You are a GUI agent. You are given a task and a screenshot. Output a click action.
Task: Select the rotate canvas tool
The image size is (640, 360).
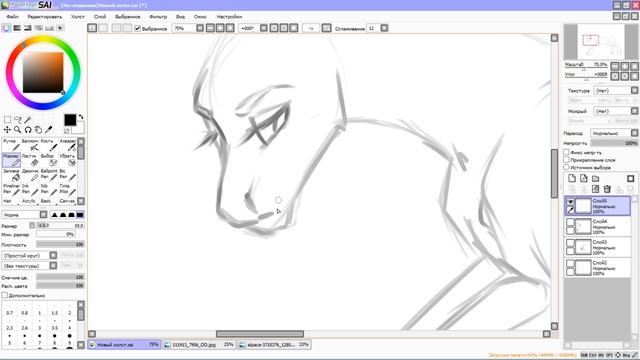[x=28, y=130]
